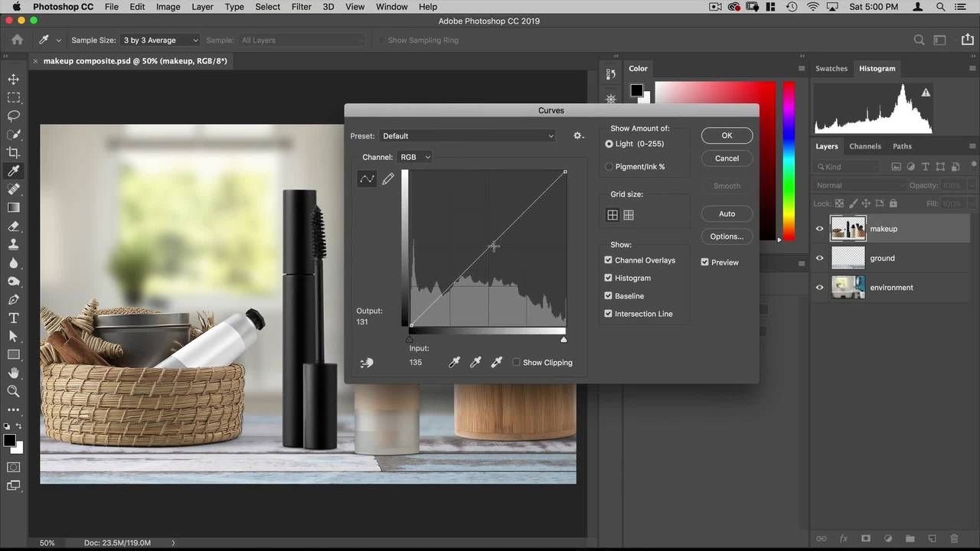Image resolution: width=980 pixels, height=551 pixels.
Task: Switch to the Channels tab
Action: [865, 146]
